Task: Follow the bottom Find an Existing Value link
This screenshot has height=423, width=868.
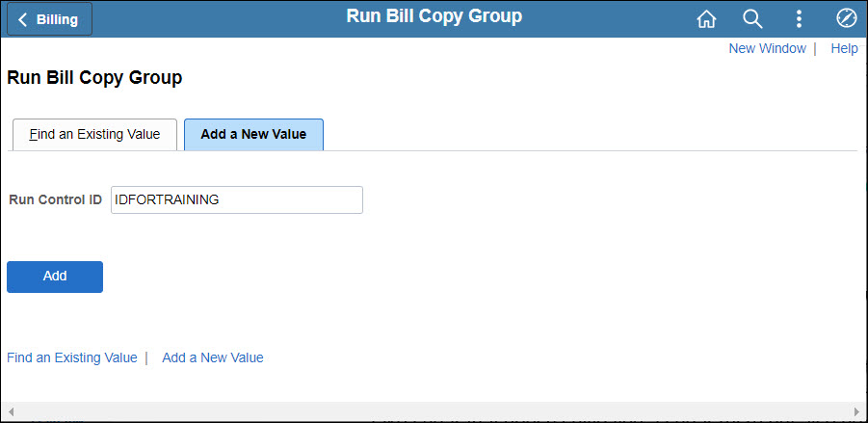Action: tap(72, 357)
